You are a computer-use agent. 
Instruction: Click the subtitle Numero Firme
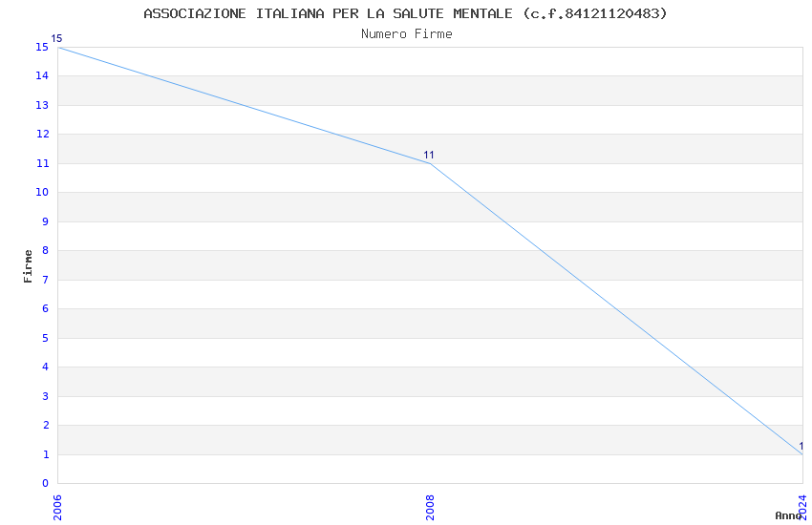[407, 34]
